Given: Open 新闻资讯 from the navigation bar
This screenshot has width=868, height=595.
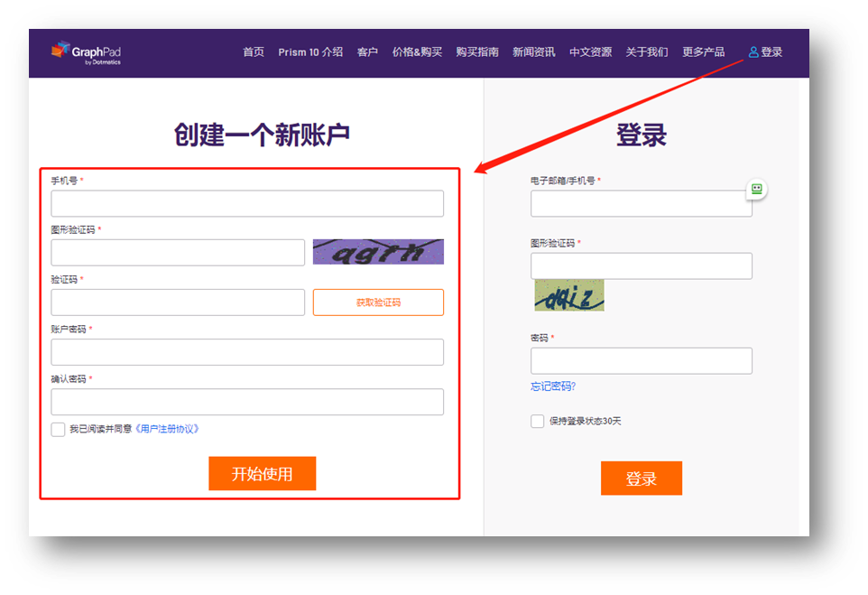Looking at the screenshot, I should tap(533, 51).
